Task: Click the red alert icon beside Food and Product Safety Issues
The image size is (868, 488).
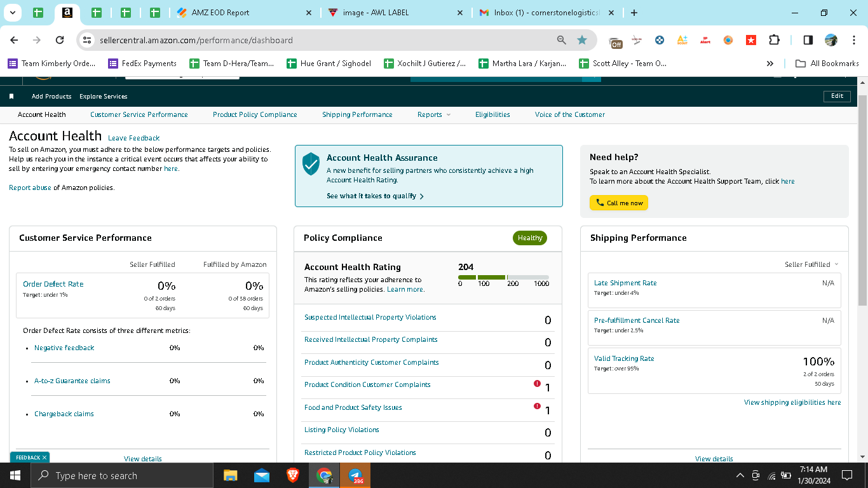Action: (x=537, y=406)
